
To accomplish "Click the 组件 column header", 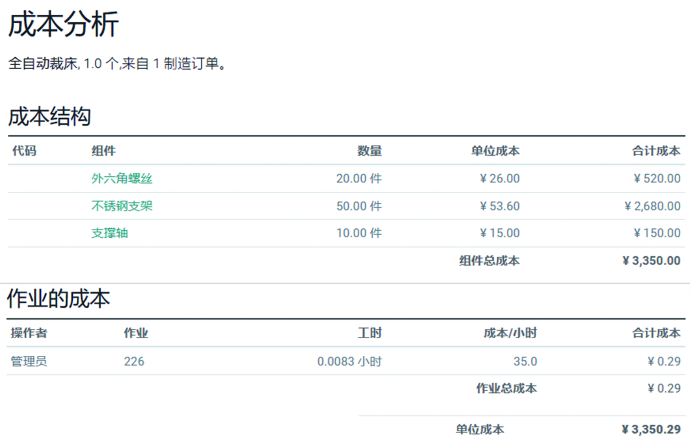I will (103, 151).
